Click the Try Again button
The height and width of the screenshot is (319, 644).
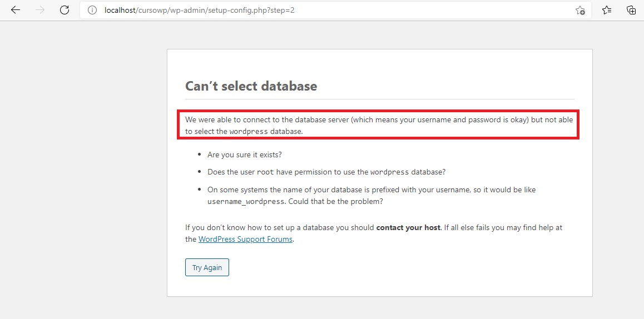tap(207, 267)
